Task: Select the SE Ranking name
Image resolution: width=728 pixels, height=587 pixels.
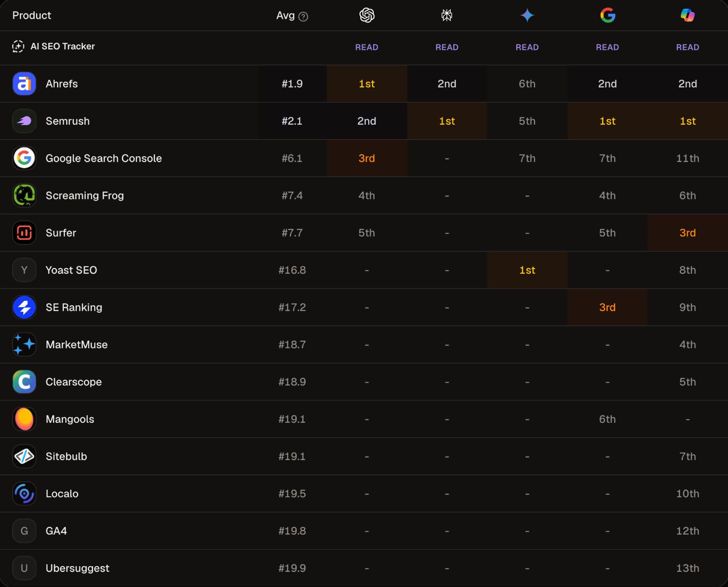Action: [x=74, y=307]
